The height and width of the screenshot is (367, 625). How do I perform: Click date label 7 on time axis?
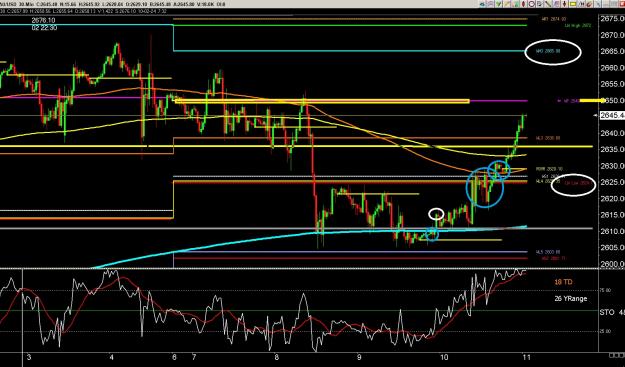pyautogui.click(x=194, y=357)
